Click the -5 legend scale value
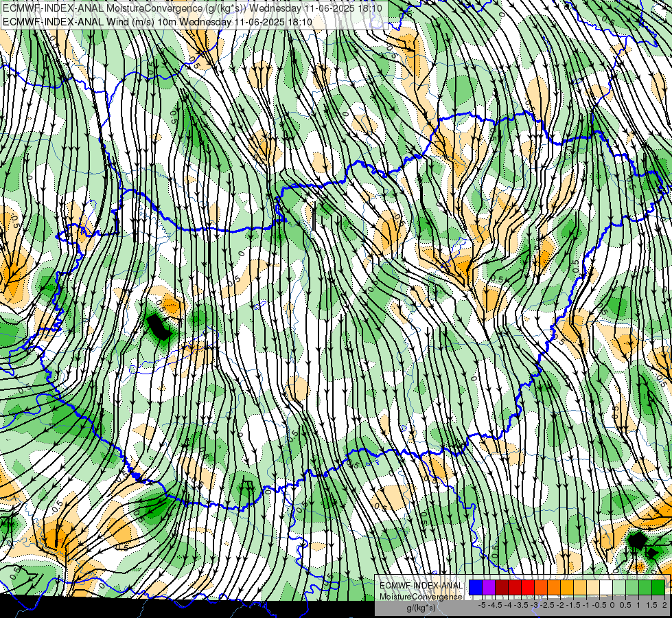The width and height of the screenshot is (672, 618). coord(482,605)
